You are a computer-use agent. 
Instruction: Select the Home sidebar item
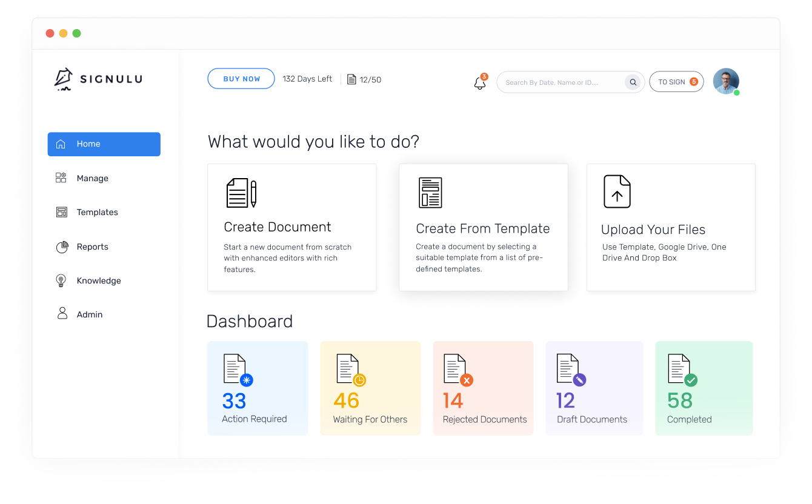[x=104, y=144]
